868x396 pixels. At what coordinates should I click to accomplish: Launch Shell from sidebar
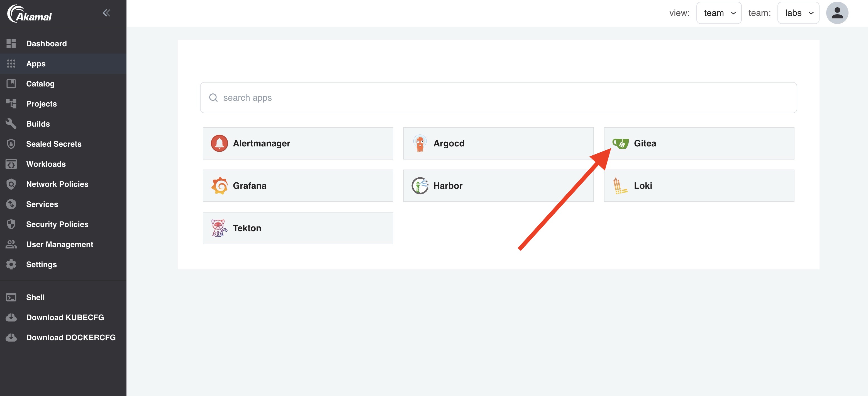[63, 297]
